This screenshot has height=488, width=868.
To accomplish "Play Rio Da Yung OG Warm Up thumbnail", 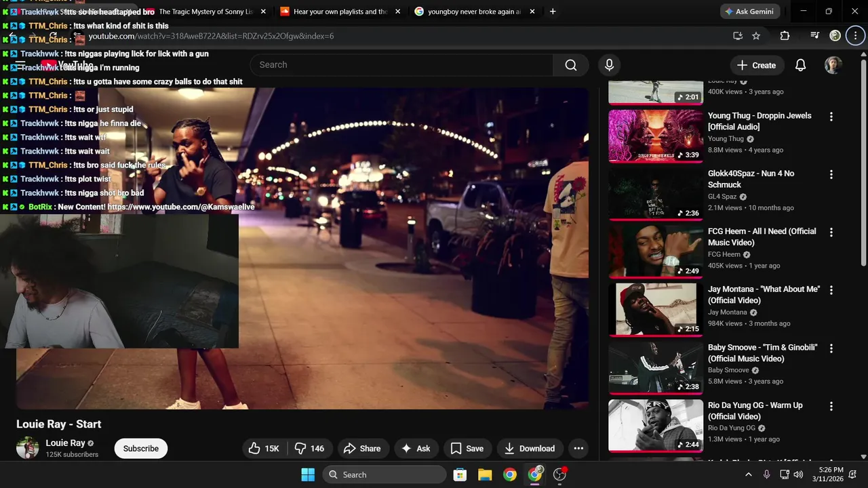I will [x=656, y=426].
